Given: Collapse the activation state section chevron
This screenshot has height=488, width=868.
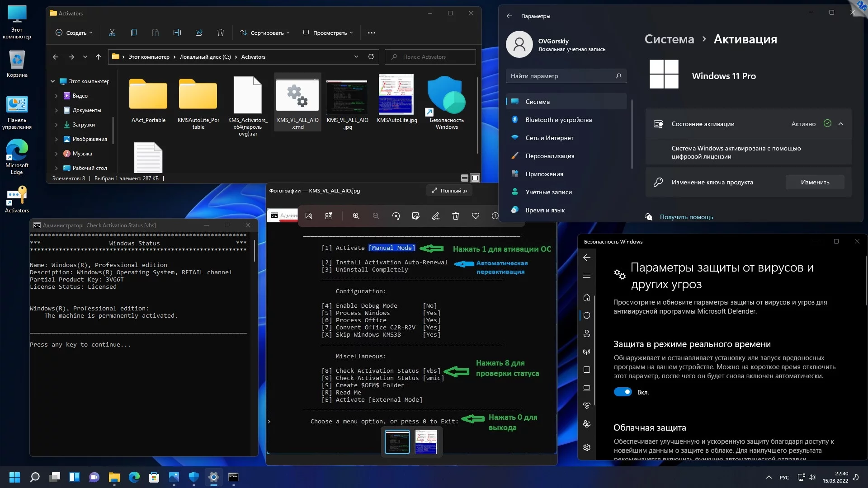Looking at the screenshot, I should click(x=841, y=124).
